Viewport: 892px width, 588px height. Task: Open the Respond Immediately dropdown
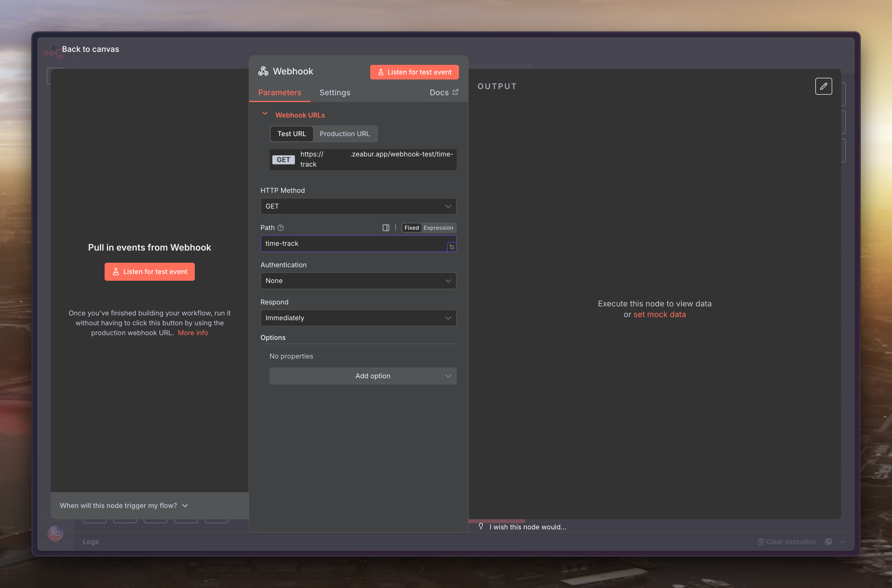[x=358, y=318]
